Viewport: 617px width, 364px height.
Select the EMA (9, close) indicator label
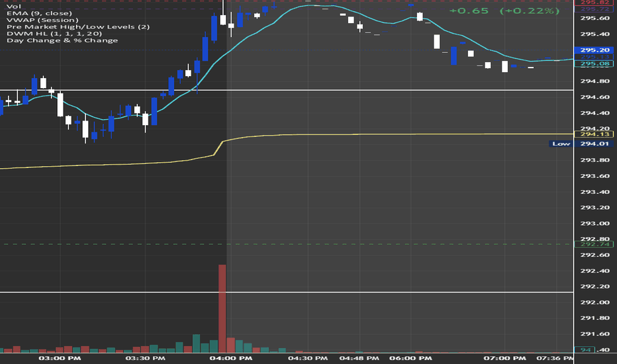point(39,13)
